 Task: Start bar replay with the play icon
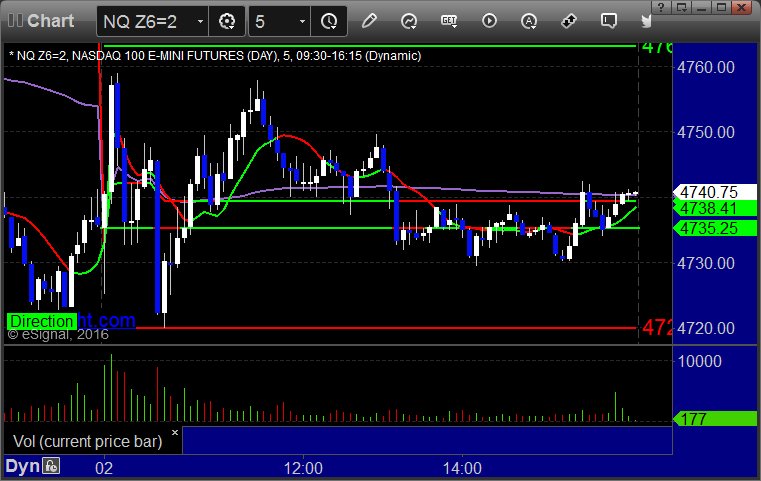[x=489, y=21]
